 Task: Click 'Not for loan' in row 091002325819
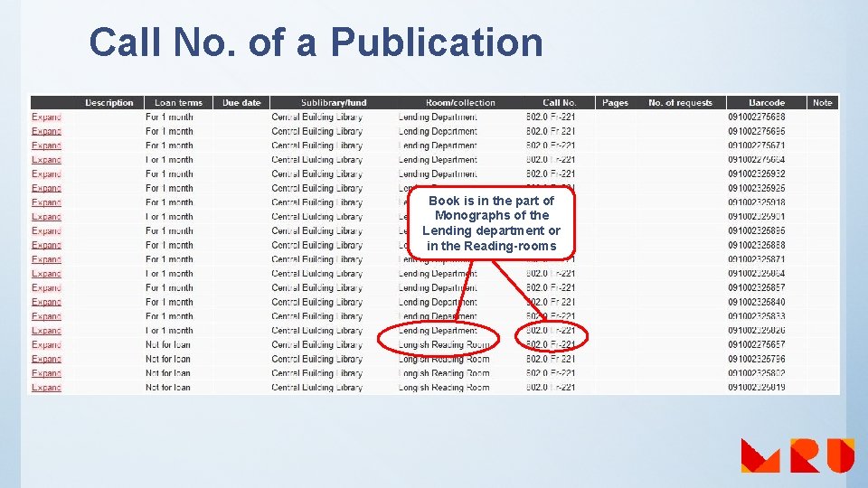point(168,388)
